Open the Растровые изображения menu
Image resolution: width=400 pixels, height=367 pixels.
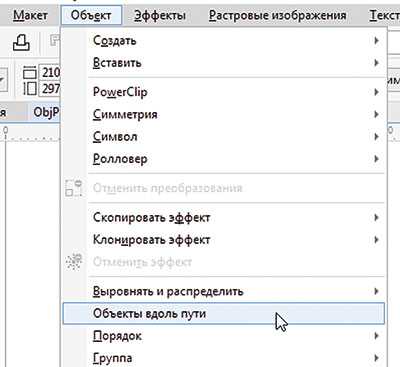point(277,15)
